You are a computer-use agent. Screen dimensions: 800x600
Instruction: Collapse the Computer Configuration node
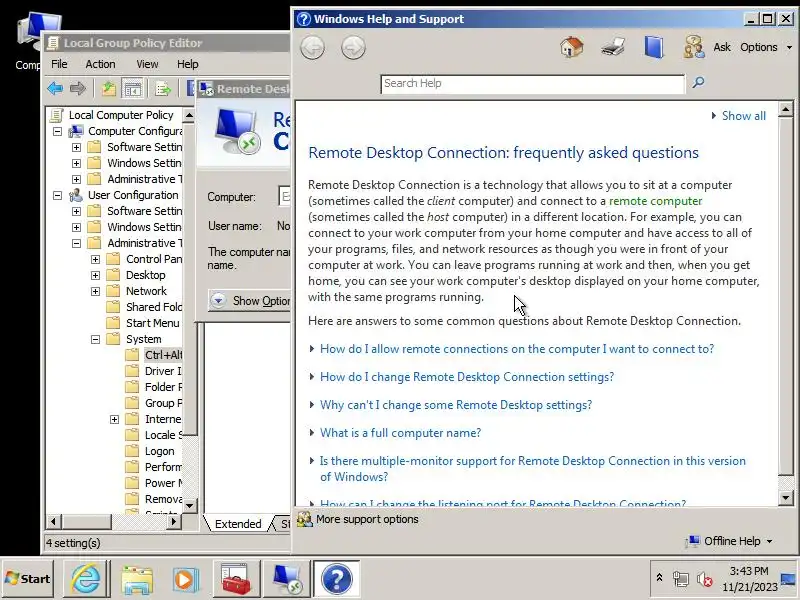[x=58, y=132]
